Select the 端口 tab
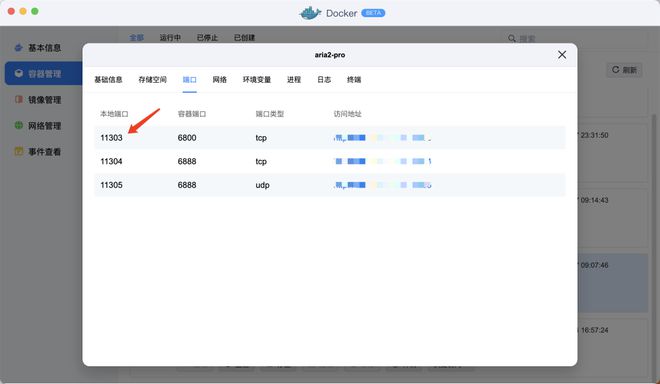 189,80
